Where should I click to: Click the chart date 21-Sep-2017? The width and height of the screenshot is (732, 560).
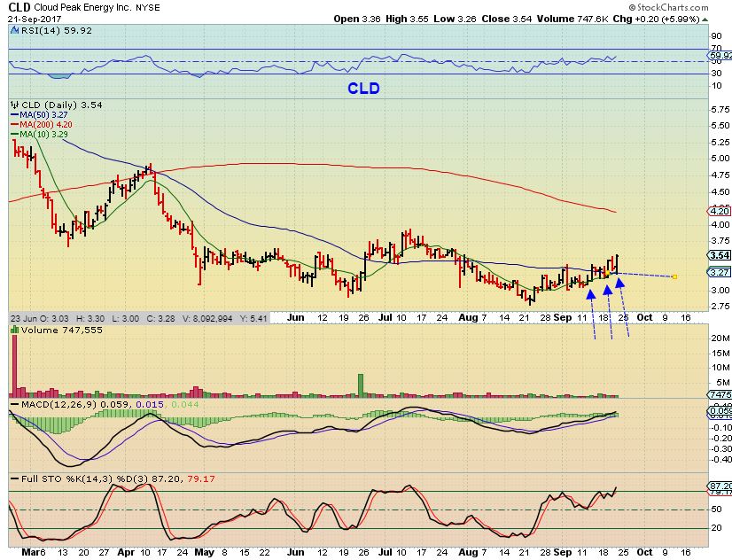pyautogui.click(x=35, y=19)
